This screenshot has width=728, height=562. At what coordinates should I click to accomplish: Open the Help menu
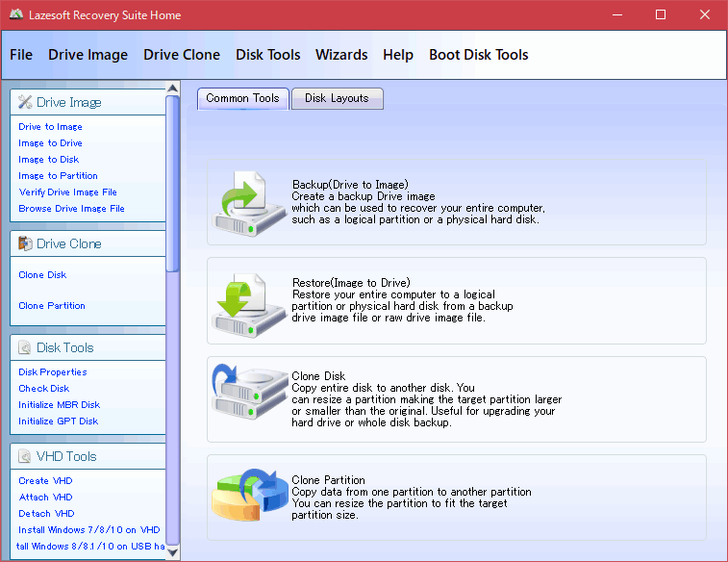click(x=398, y=55)
